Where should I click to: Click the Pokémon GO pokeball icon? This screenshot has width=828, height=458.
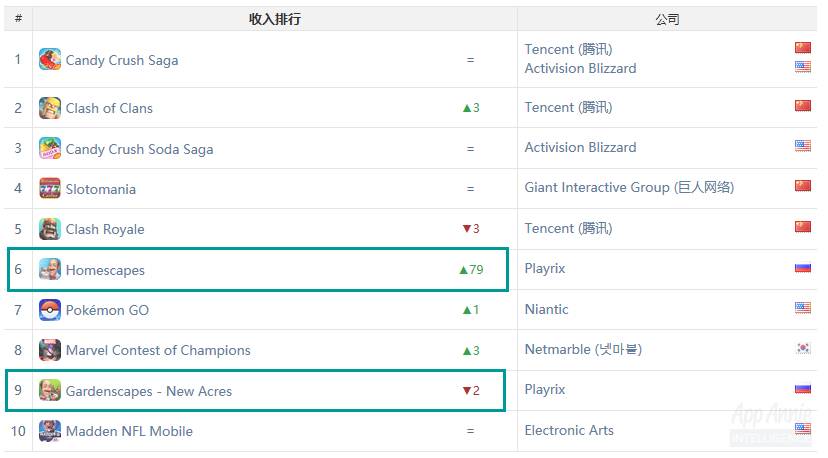coord(50,310)
